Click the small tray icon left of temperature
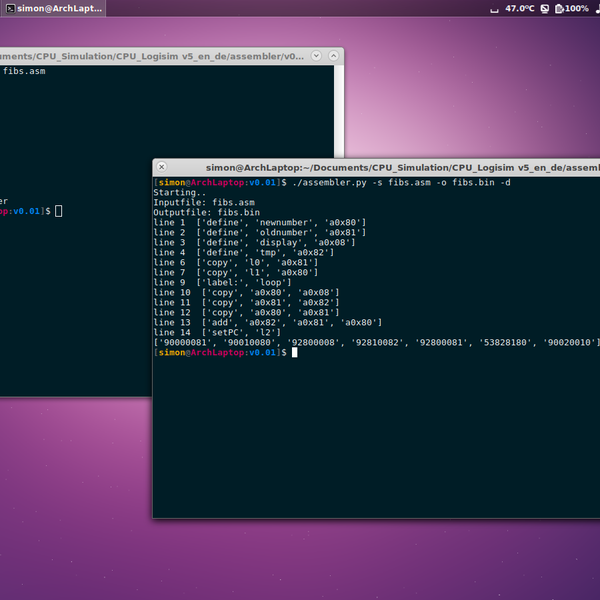The width and height of the screenshot is (600, 600). (495, 8)
